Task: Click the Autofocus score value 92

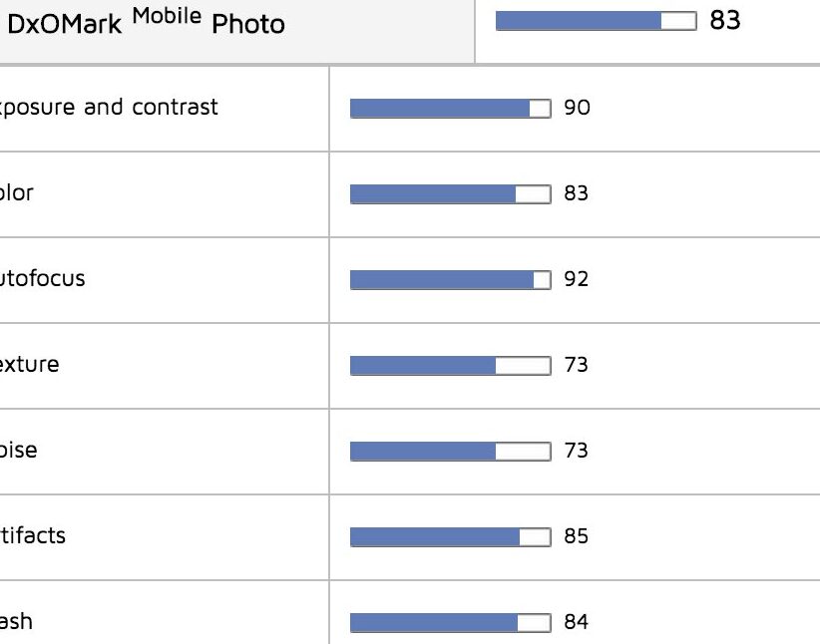Action: [576, 279]
